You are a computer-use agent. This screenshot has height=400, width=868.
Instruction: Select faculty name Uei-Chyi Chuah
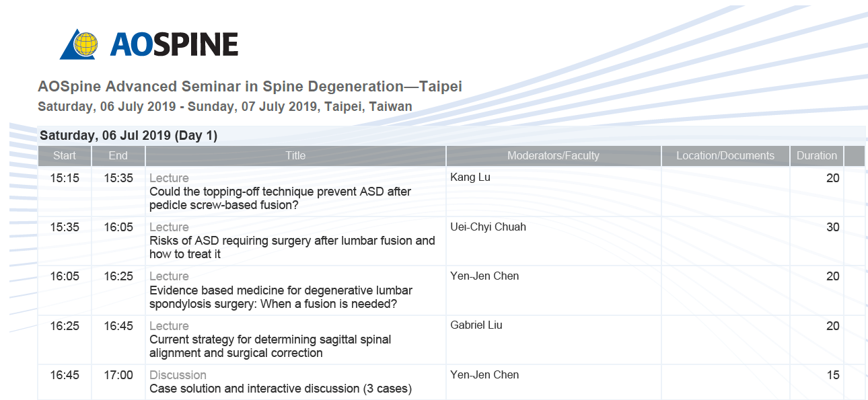pyautogui.click(x=488, y=227)
